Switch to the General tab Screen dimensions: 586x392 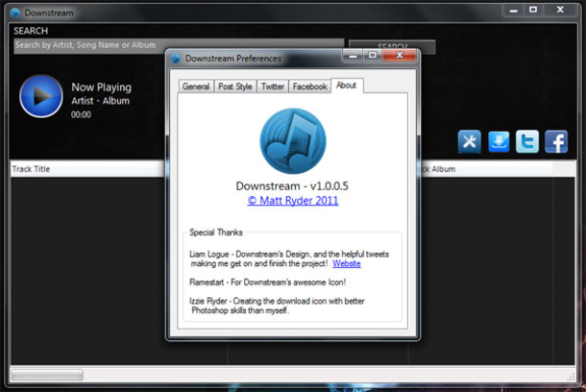pyautogui.click(x=196, y=86)
